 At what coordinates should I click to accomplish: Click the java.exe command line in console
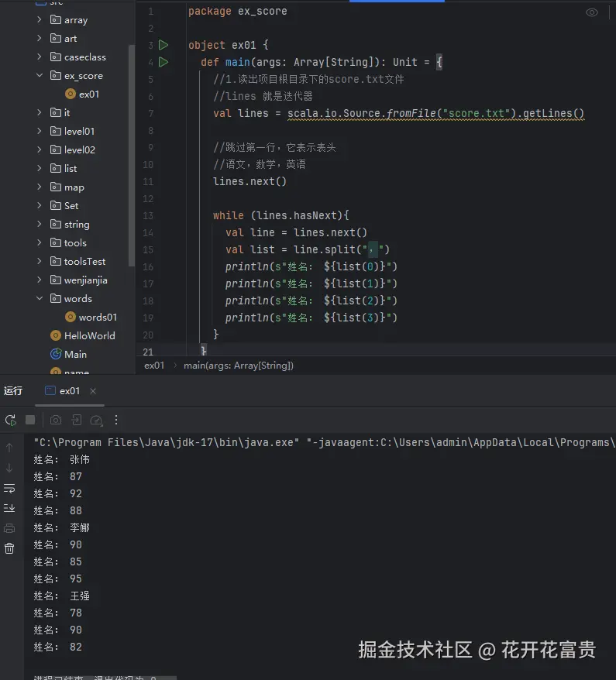pyautogui.click(x=325, y=442)
